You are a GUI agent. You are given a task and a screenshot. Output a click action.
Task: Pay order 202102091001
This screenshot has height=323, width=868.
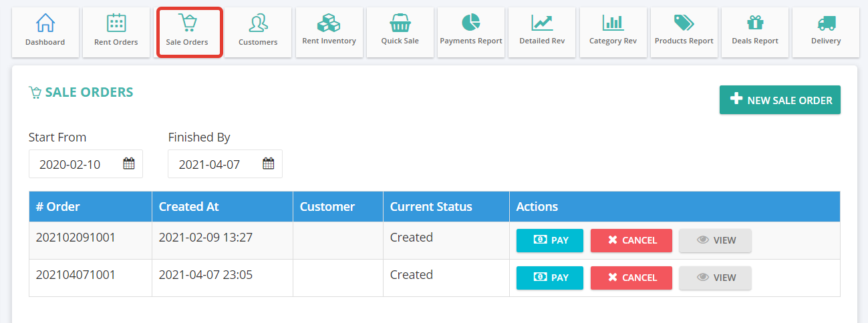coord(550,240)
